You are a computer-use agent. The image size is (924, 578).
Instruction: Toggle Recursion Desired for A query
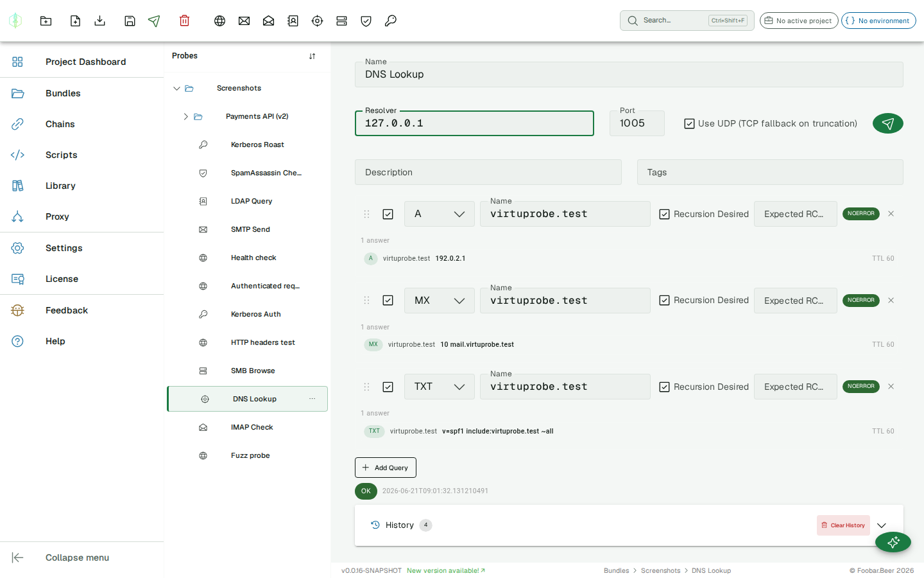point(665,214)
